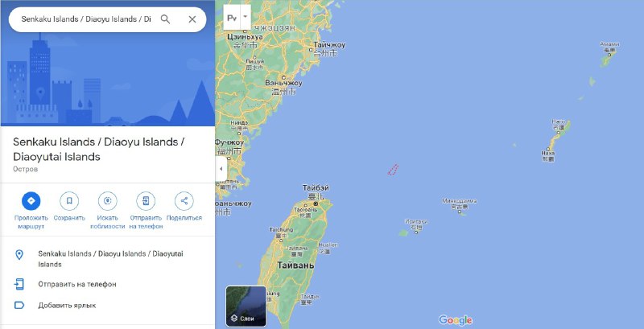Click the Искать поблизости nearby icon
644x329 pixels.
click(x=108, y=201)
